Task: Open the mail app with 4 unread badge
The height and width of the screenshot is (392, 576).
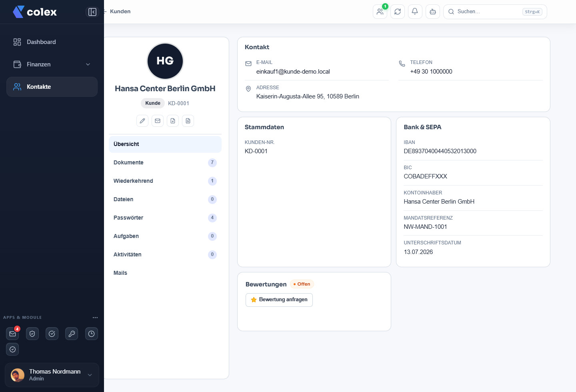Action: 13,334
